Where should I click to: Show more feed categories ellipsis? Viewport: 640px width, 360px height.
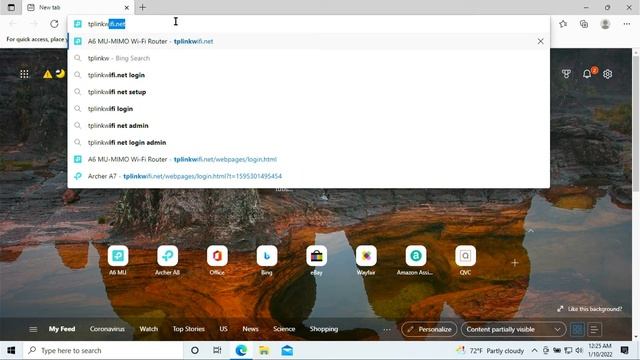387,329
